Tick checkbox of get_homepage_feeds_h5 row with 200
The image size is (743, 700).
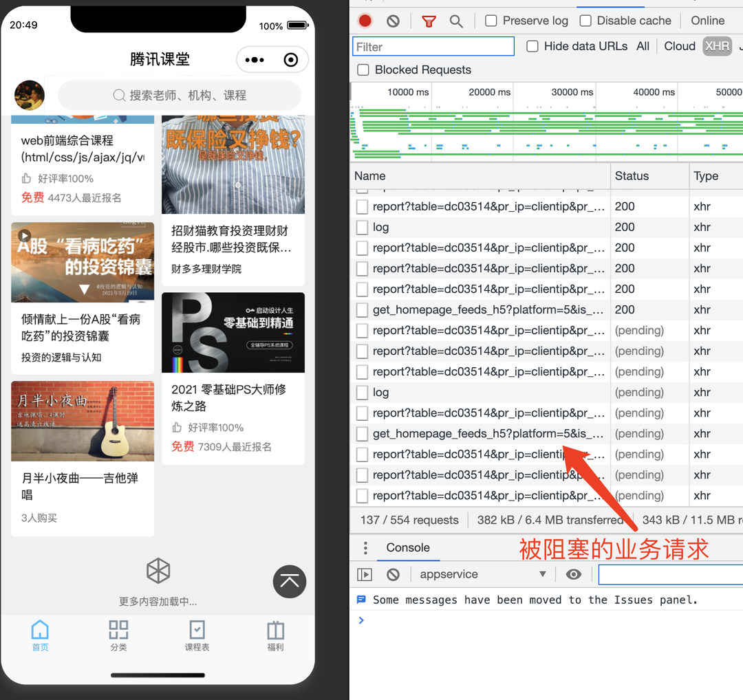[362, 310]
